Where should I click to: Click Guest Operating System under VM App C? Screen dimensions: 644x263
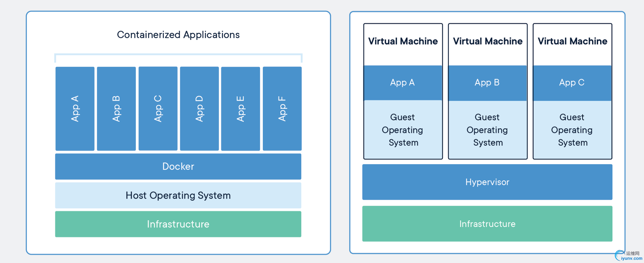tap(572, 130)
